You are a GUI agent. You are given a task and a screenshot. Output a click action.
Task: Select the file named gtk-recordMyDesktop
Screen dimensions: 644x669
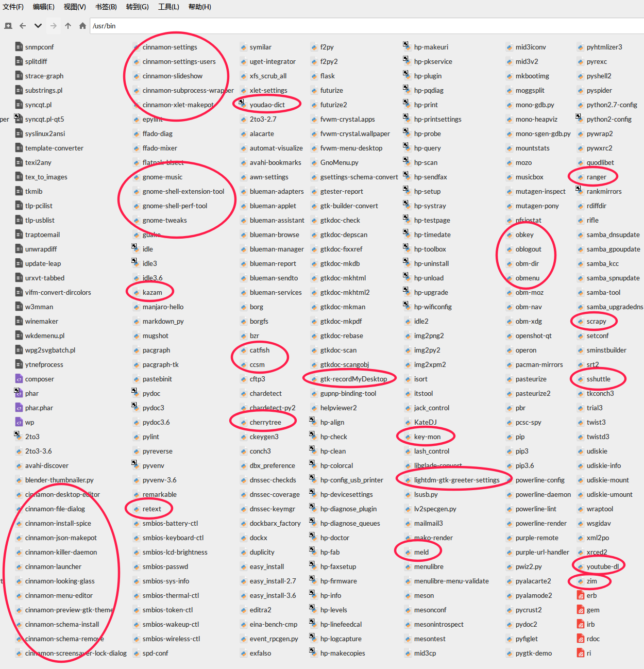coord(353,379)
